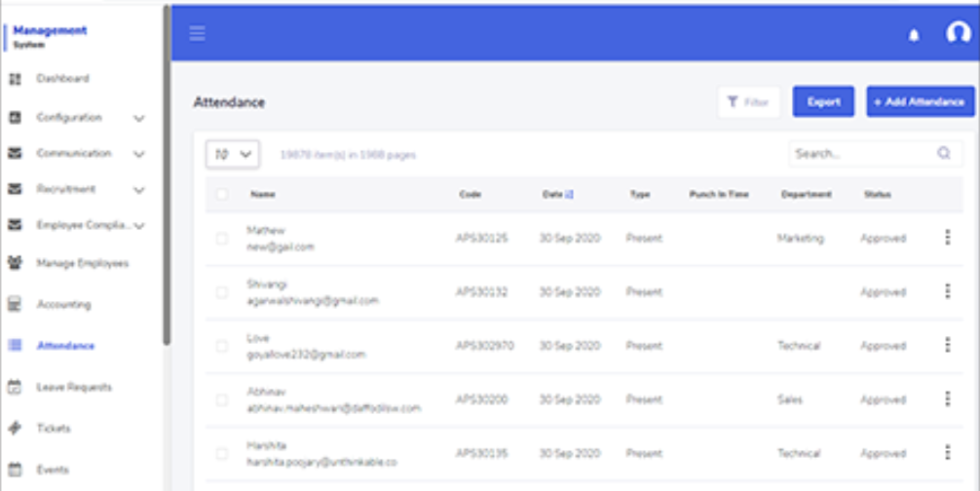The width and height of the screenshot is (980, 491).
Task: Open row actions for Harshita
Action: (x=948, y=452)
